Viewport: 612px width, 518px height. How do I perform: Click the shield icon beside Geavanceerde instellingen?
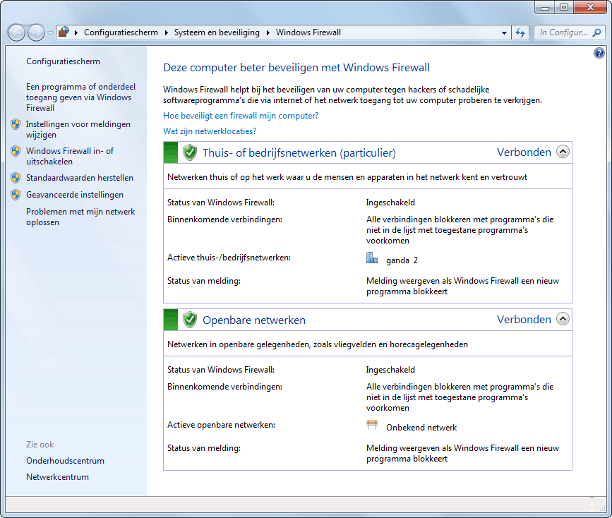pos(16,194)
